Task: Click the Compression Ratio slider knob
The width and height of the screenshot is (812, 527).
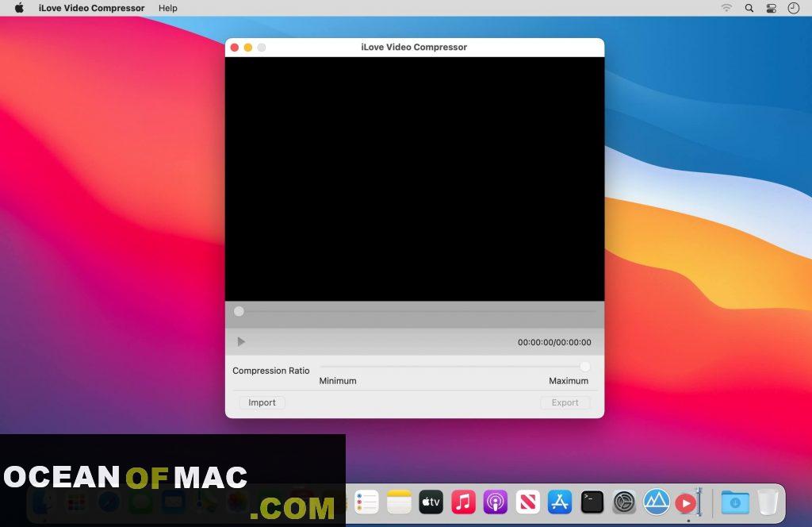Action: pyautogui.click(x=584, y=367)
